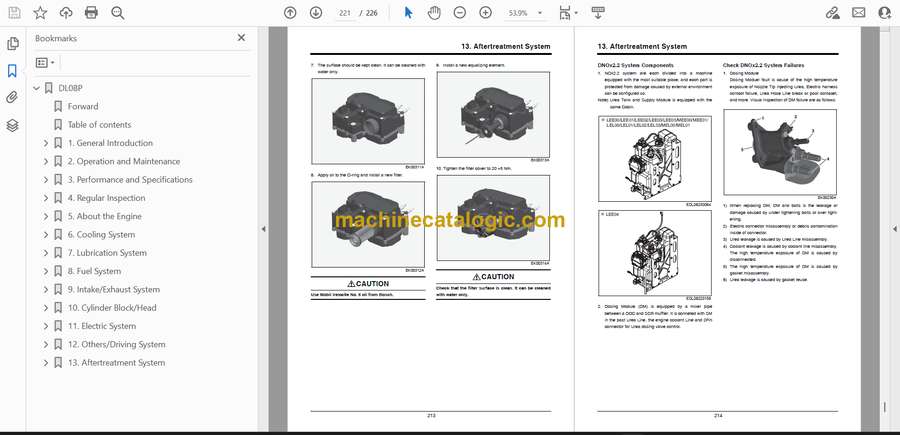Print the document with the printer icon
This screenshot has height=435, width=900.
tap(91, 13)
